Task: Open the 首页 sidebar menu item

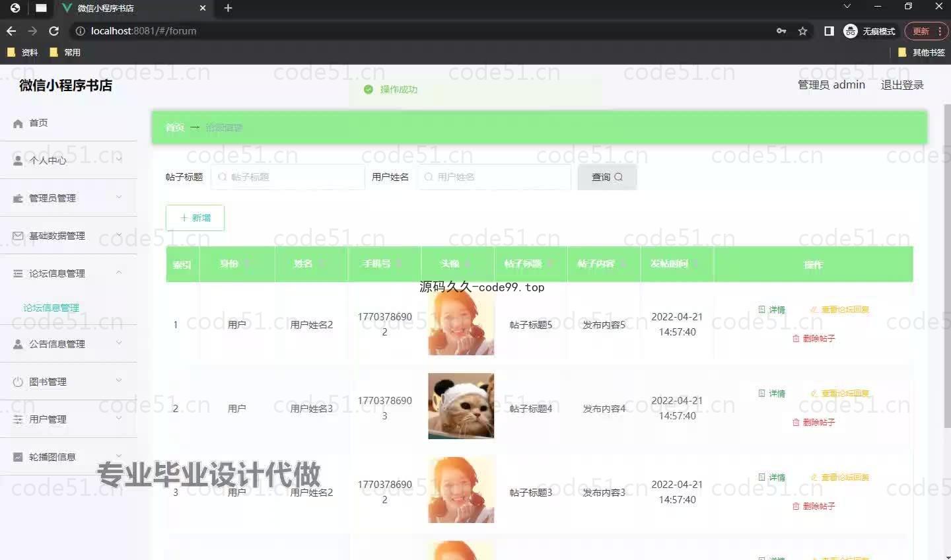Action: (x=69, y=123)
